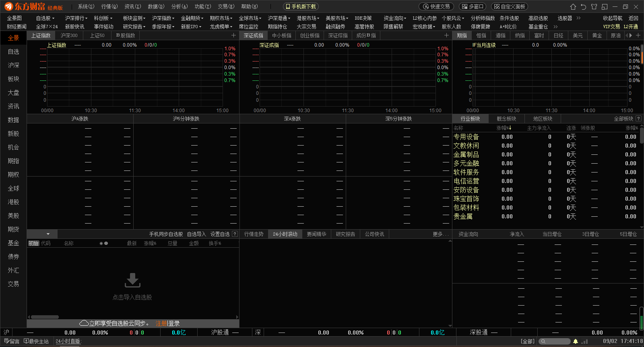Click the yellow bell alert icon

point(576,341)
